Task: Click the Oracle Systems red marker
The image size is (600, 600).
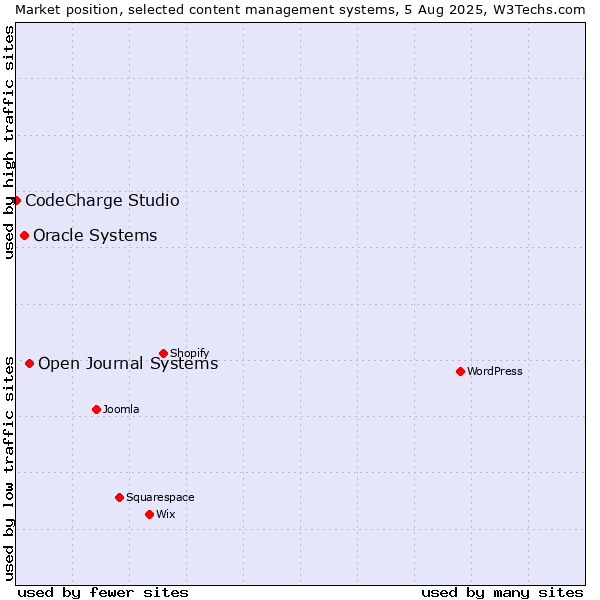Action: coord(24,235)
